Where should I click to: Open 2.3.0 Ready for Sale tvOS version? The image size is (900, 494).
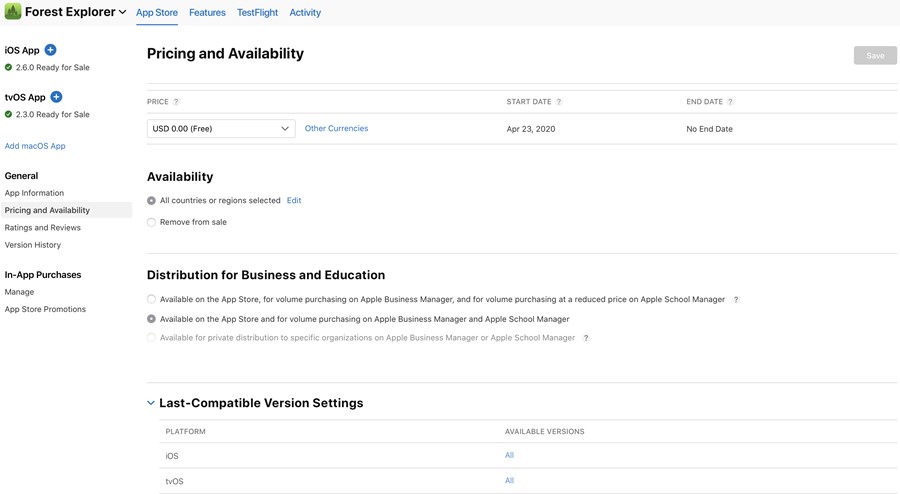click(52, 114)
